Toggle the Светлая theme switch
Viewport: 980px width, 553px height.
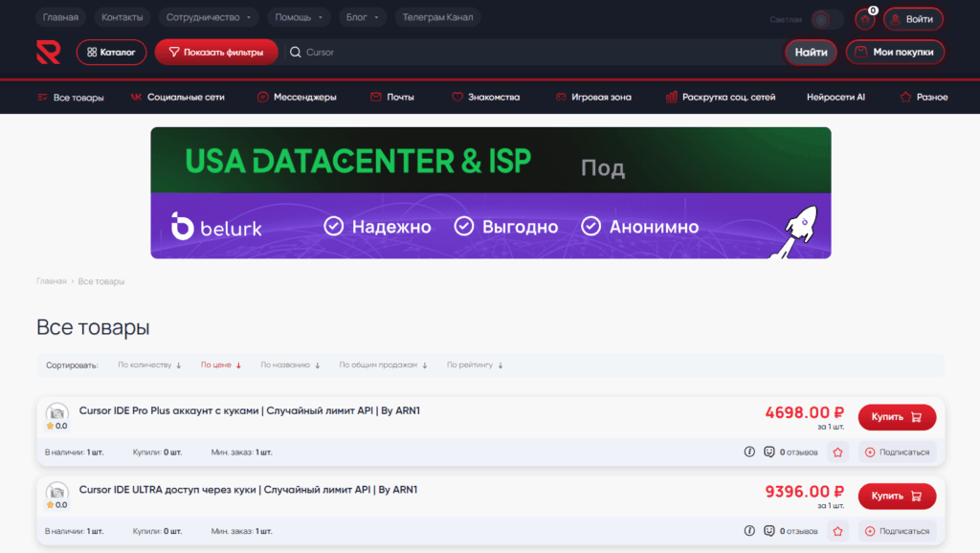tap(827, 19)
